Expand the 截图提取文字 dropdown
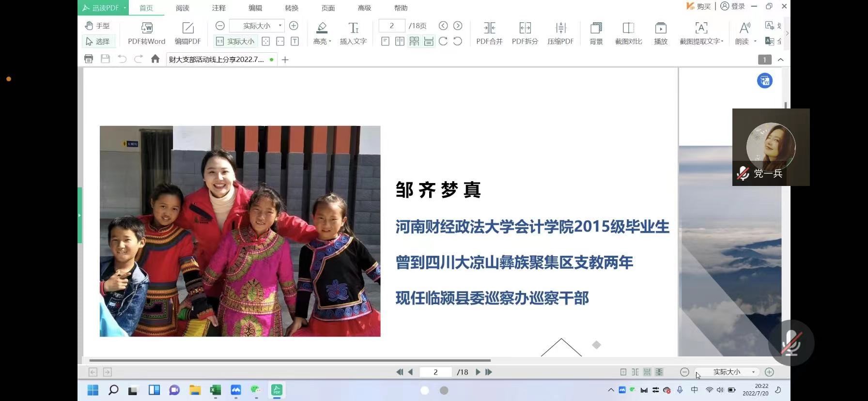This screenshot has height=401, width=868. (722, 42)
